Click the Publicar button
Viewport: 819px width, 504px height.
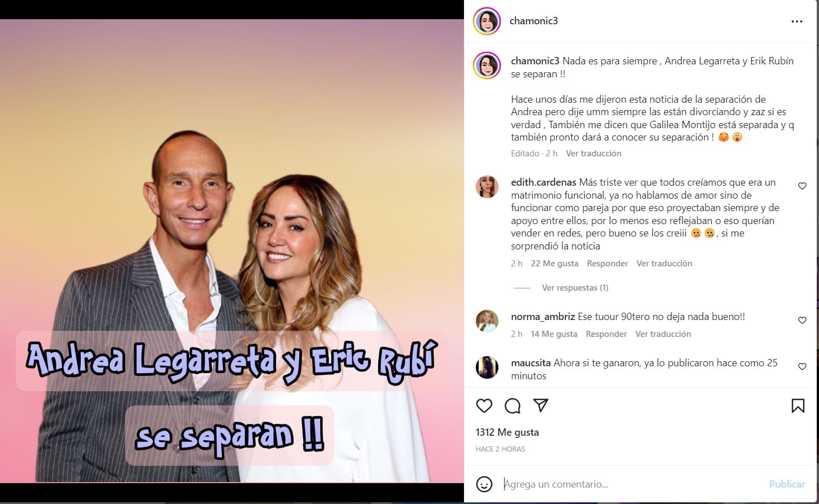coord(787,484)
